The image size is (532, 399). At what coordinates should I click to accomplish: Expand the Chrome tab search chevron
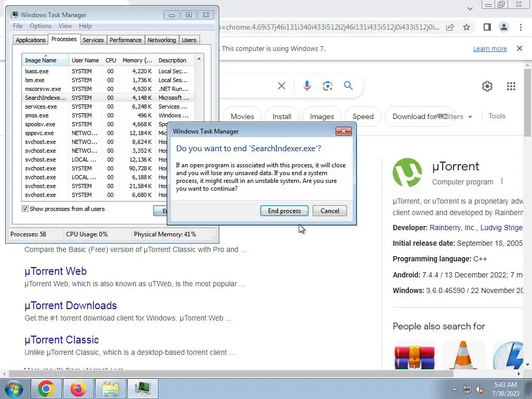(x=470, y=8)
